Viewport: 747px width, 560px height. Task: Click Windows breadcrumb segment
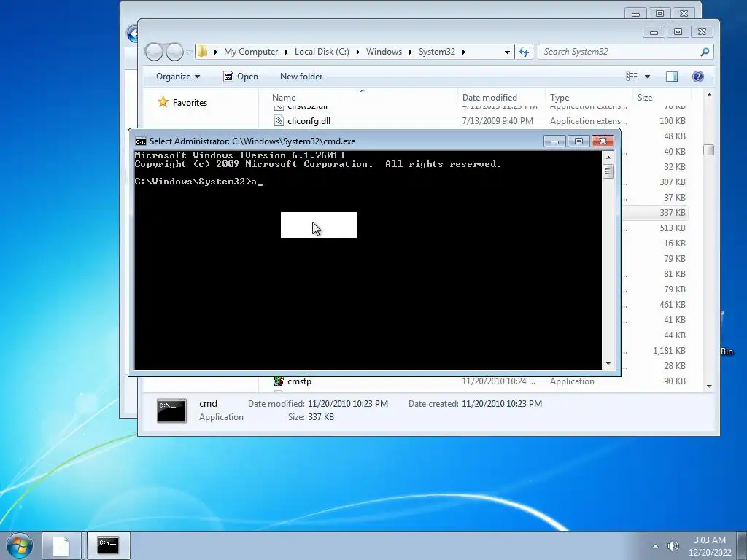[x=384, y=52]
